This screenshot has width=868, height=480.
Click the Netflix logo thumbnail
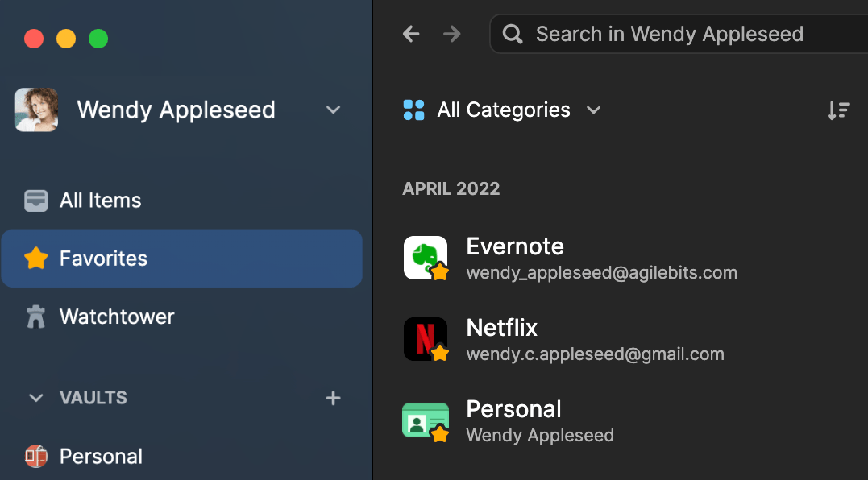point(425,338)
